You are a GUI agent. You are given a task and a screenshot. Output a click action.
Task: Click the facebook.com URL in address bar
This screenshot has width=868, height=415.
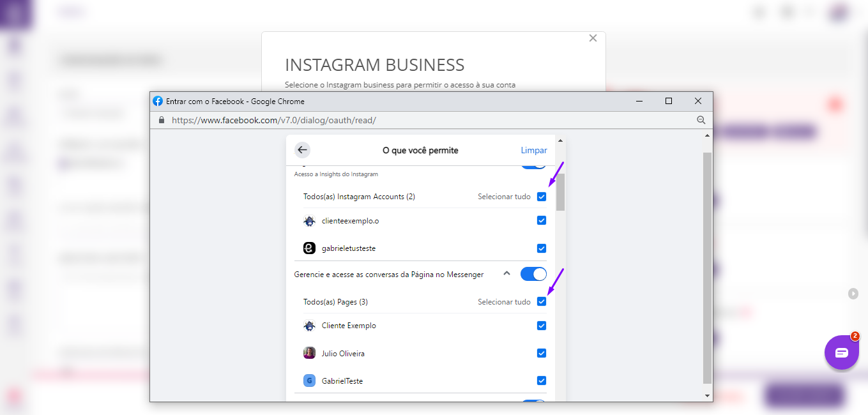274,120
